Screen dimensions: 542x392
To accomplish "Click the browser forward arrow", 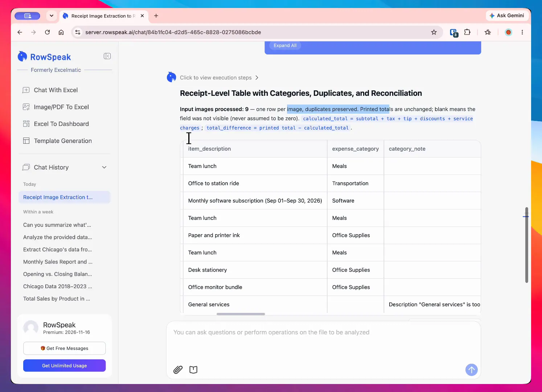I will pyautogui.click(x=34, y=32).
